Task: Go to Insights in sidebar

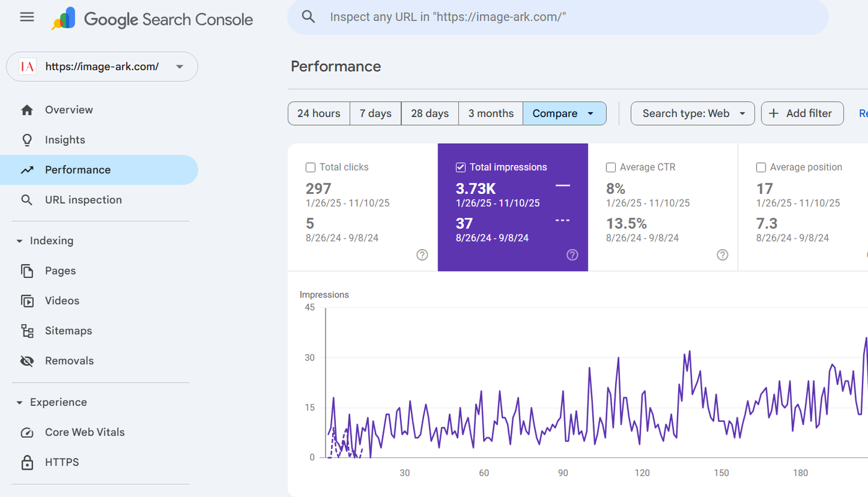Action: click(99, 140)
